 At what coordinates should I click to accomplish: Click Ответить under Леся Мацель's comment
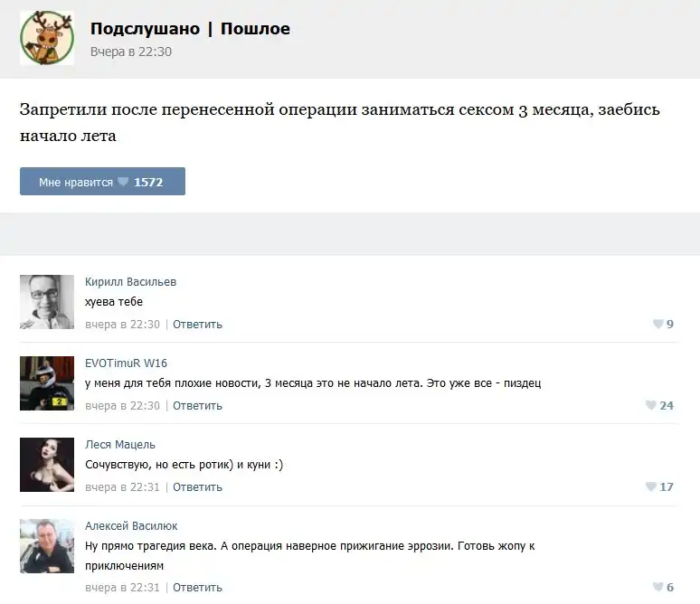click(x=197, y=487)
